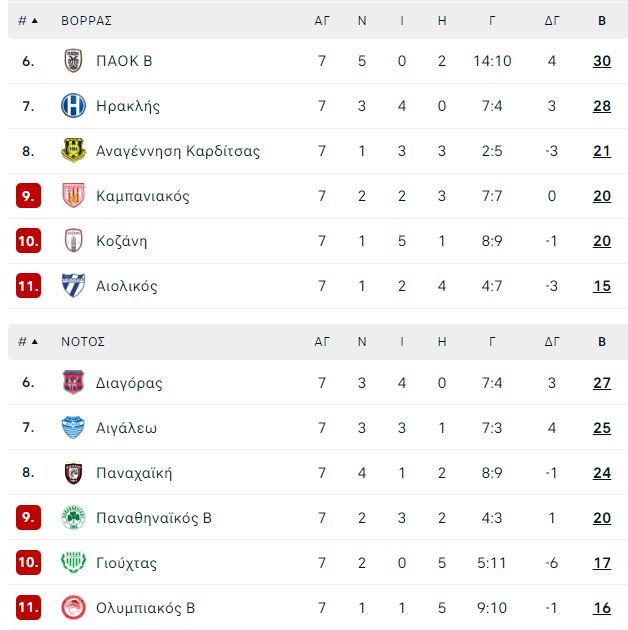
Task: Click the ΔΓ column header in ΝΟΤΟΣ
Action: click(x=552, y=342)
